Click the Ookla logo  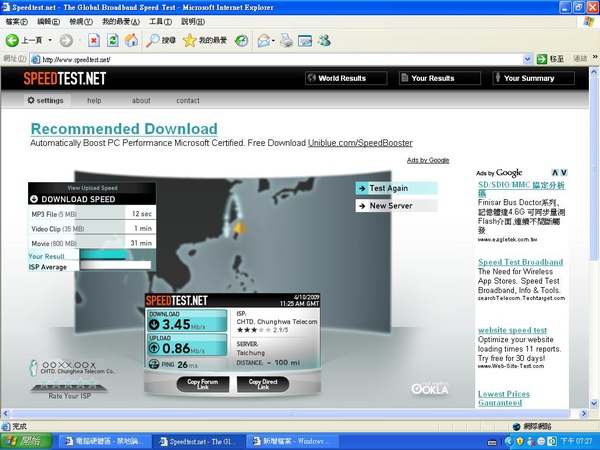coord(430,389)
